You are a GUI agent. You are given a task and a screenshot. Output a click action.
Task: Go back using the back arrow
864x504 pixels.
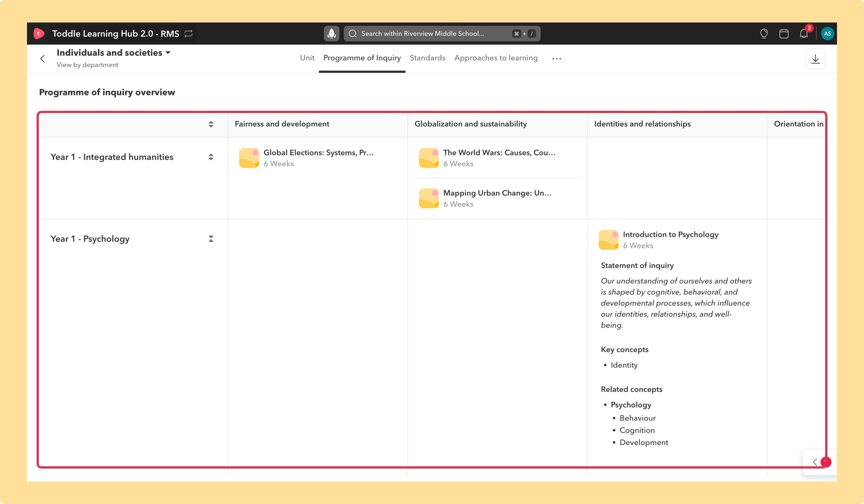[x=42, y=59]
